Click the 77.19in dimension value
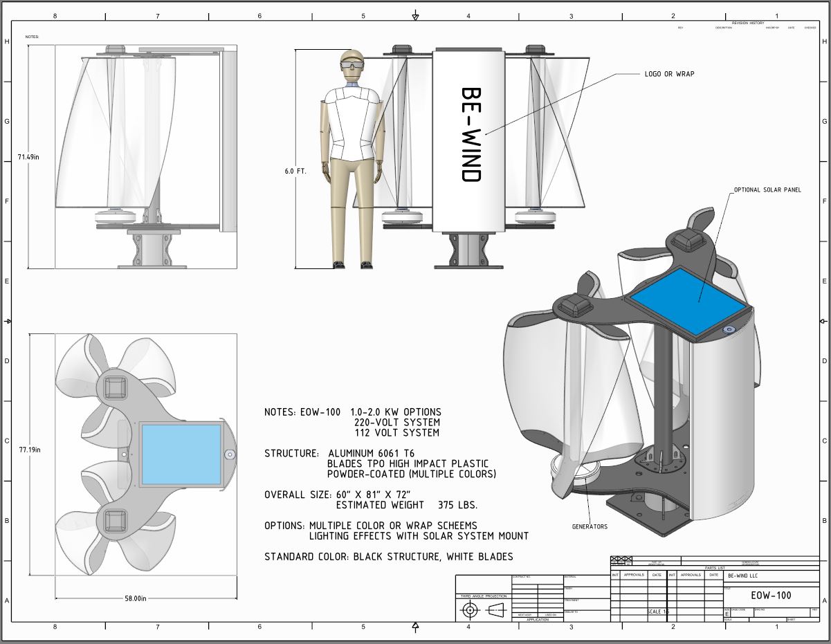The image size is (831, 644). coord(28,450)
